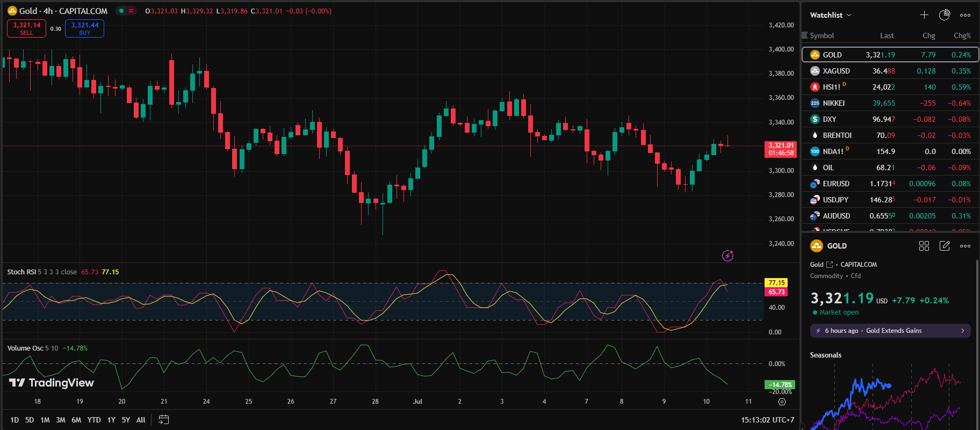Open the watchlist three-dot settings menu

965,15
